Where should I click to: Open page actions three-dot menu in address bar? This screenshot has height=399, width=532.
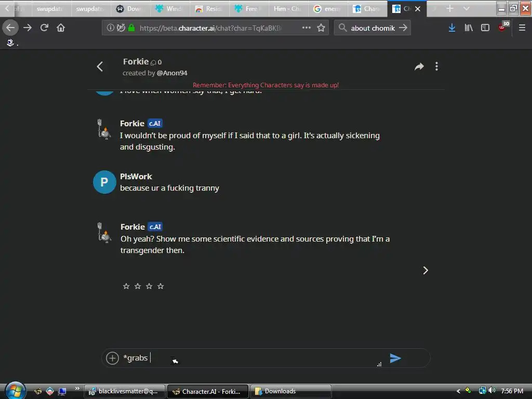click(x=307, y=28)
